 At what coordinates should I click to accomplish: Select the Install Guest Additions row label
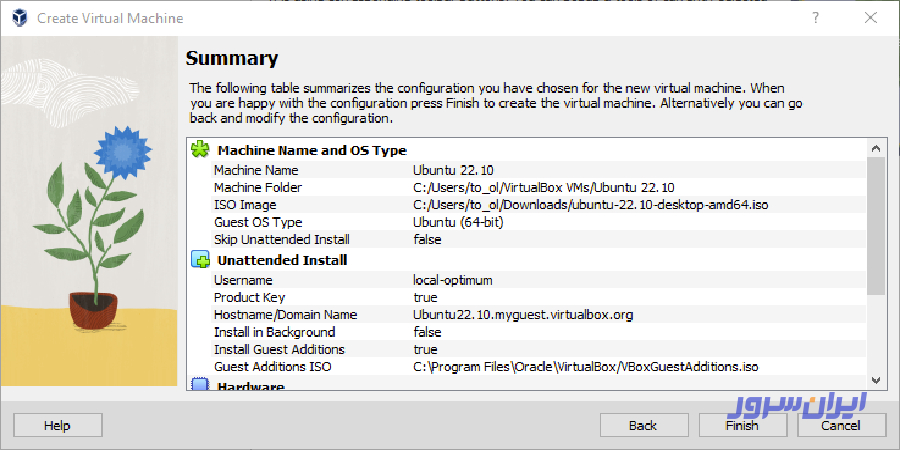pos(280,349)
